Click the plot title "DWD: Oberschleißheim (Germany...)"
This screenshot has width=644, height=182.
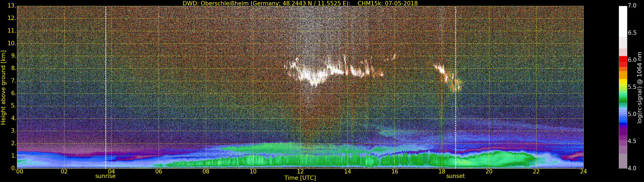click(300, 3)
